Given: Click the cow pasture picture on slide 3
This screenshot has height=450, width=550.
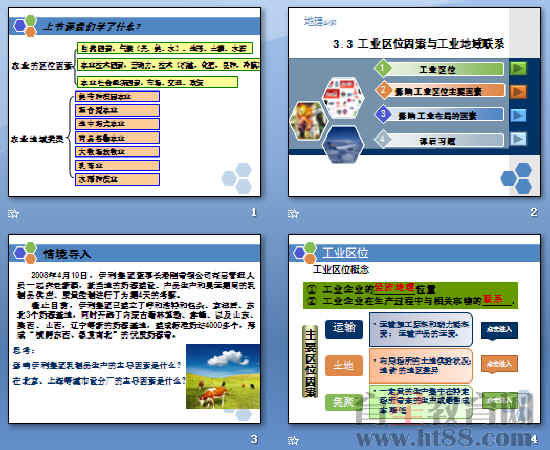Looking at the screenshot, I should click(x=223, y=377).
